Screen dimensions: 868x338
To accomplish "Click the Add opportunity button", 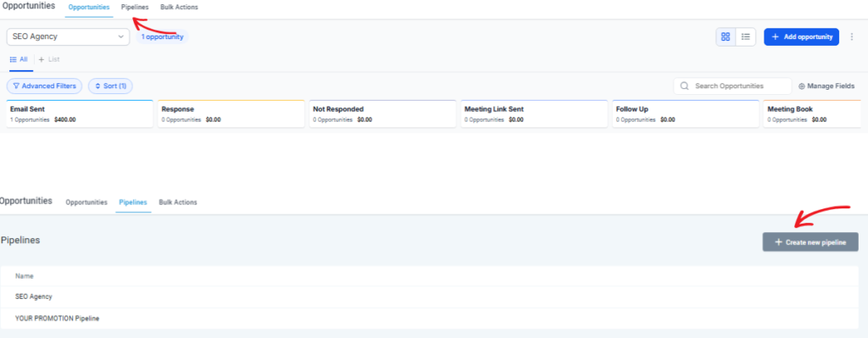I will click(802, 37).
